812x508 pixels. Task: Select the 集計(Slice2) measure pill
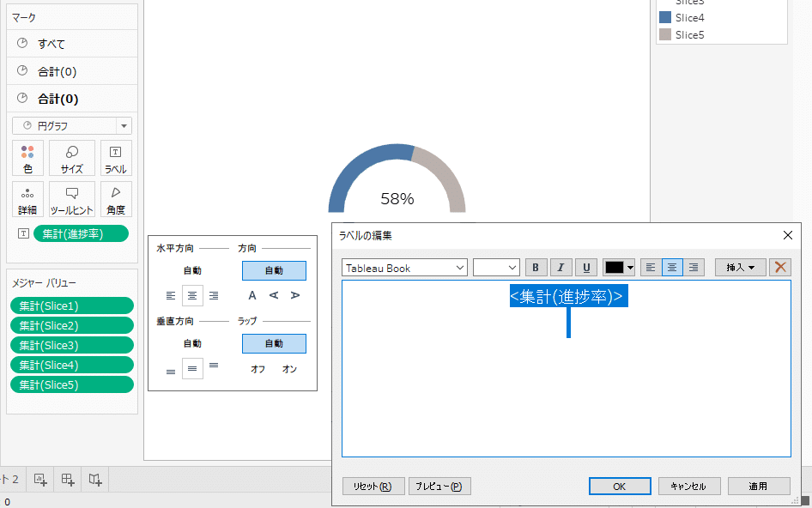72,325
